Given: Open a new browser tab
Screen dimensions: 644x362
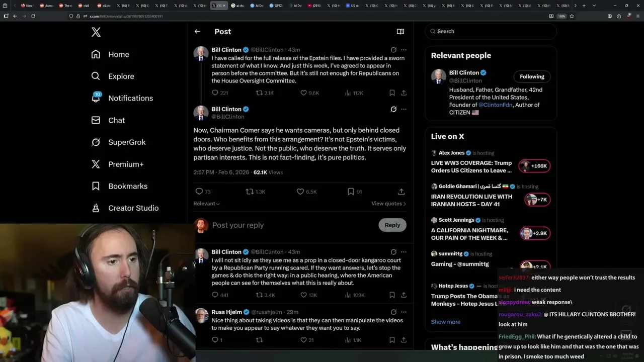Looking at the screenshot, I should click(584, 6).
